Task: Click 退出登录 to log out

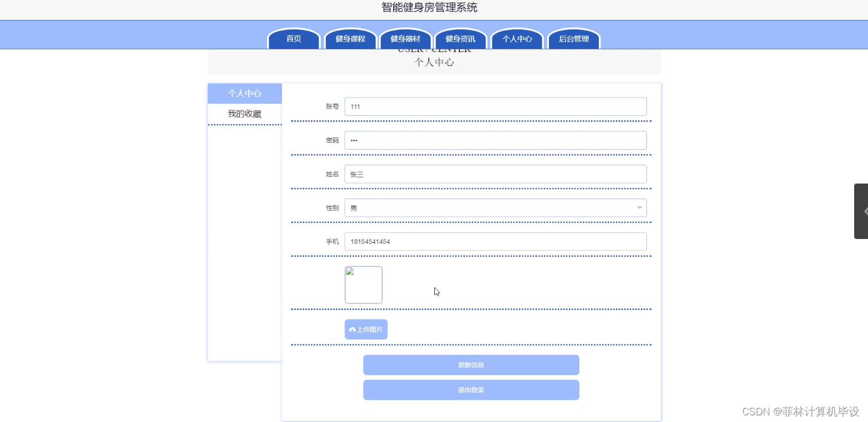Action: tap(470, 390)
